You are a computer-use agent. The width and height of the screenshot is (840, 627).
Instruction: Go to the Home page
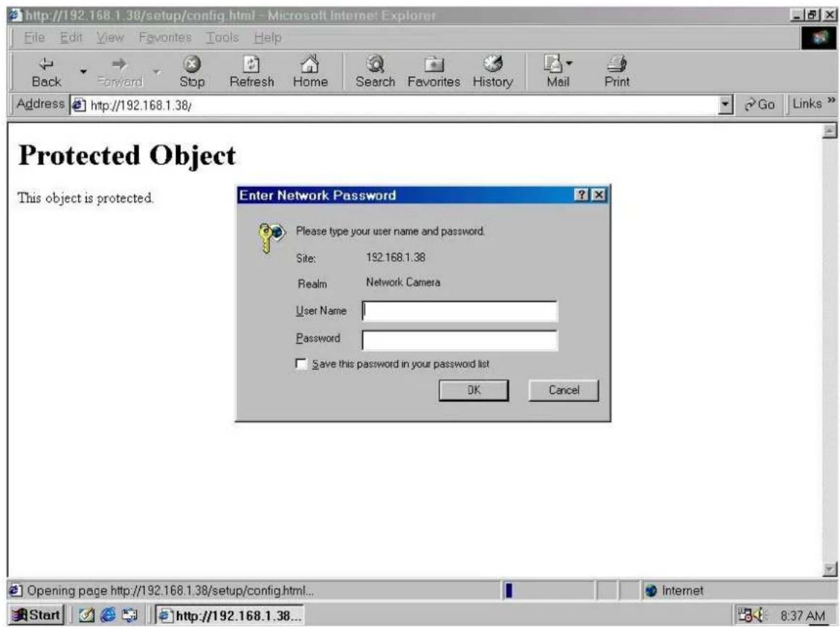pyautogui.click(x=310, y=72)
